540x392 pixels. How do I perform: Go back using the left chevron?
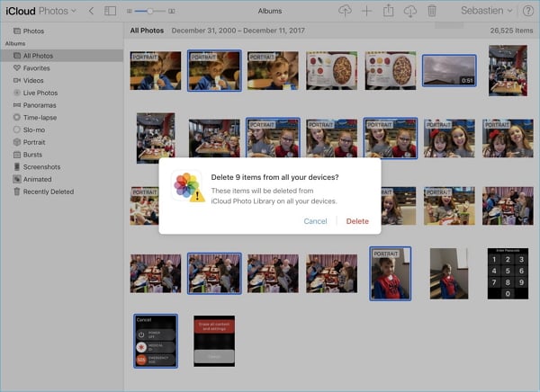pos(91,11)
